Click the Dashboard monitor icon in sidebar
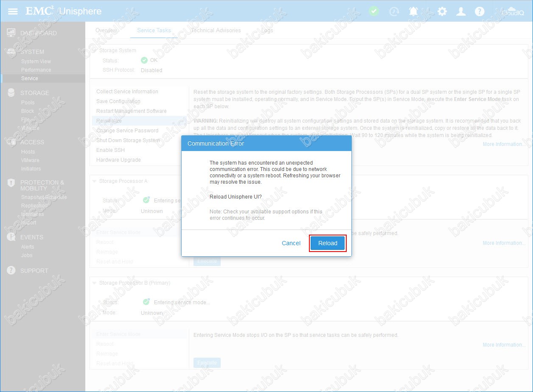The image size is (533, 392). [11, 33]
